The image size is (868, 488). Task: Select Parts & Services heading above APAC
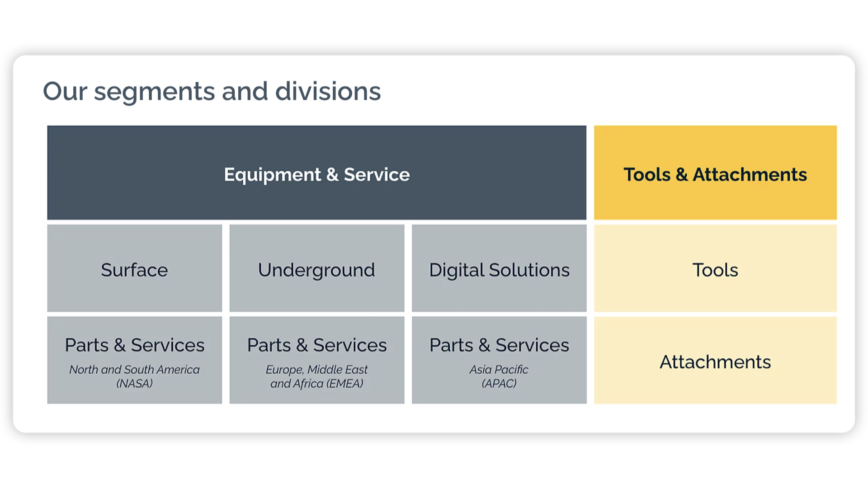pyautogui.click(x=499, y=345)
